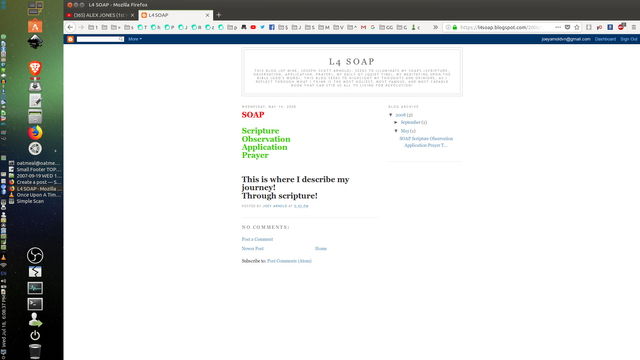
Task: Open the SOAP Scripture Observation archive post link
Action: 426,142
